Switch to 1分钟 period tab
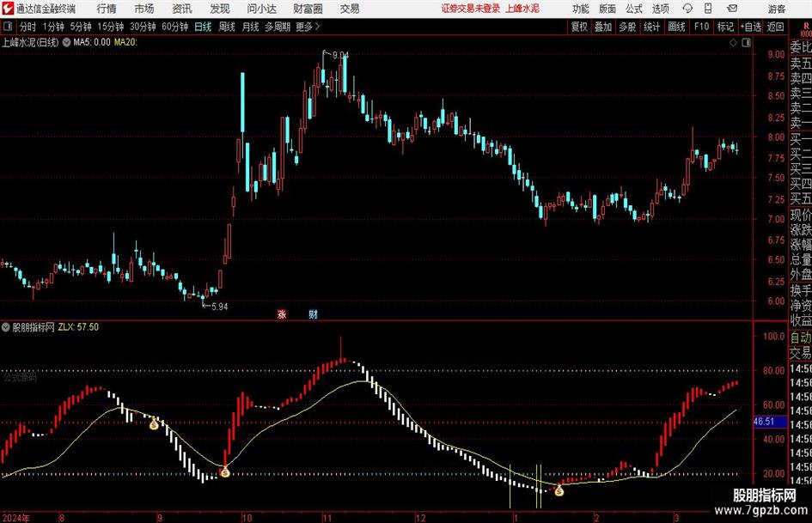 pyautogui.click(x=53, y=27)
